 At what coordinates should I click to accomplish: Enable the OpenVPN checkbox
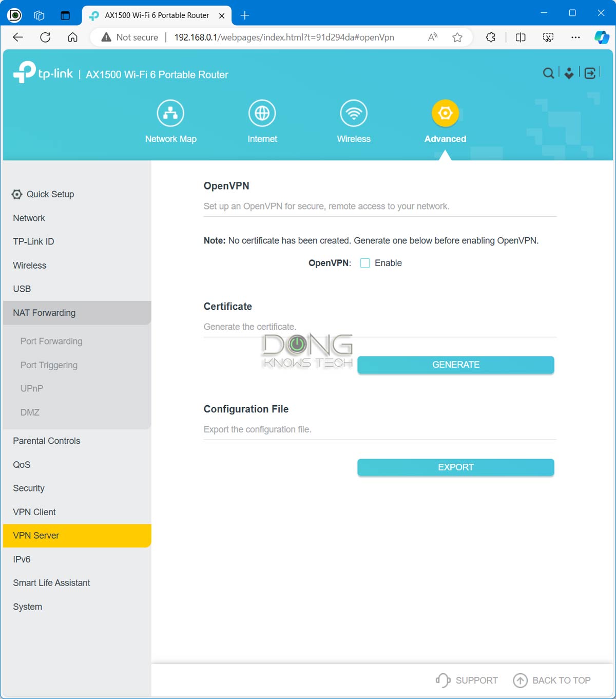tap(365, 263)
